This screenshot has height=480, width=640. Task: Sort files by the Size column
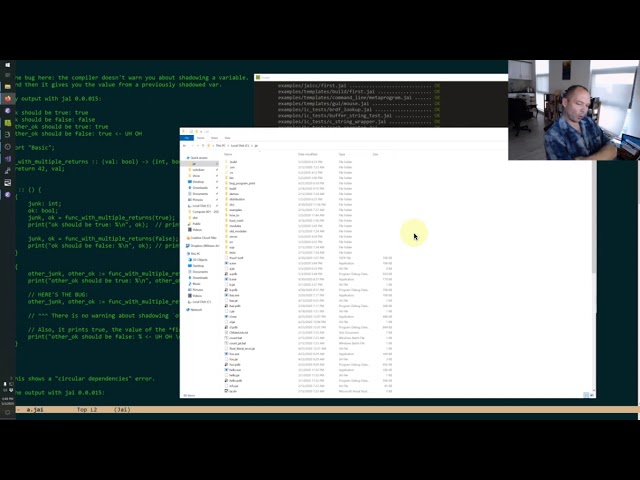(375, 154)
